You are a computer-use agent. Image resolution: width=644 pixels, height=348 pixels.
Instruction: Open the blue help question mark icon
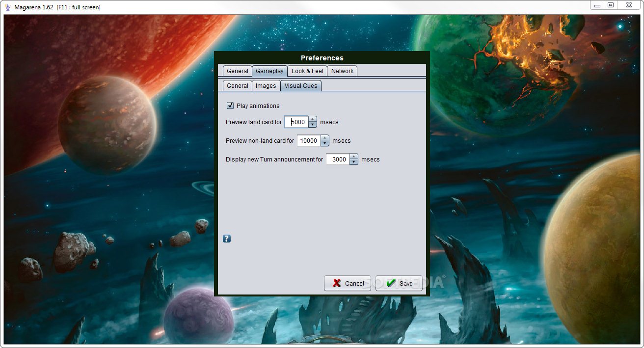[x=227, y=239]
